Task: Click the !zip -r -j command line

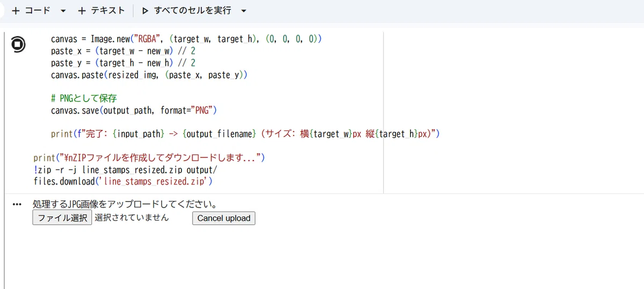Action: pyautogui.click(x=125, y=170)
